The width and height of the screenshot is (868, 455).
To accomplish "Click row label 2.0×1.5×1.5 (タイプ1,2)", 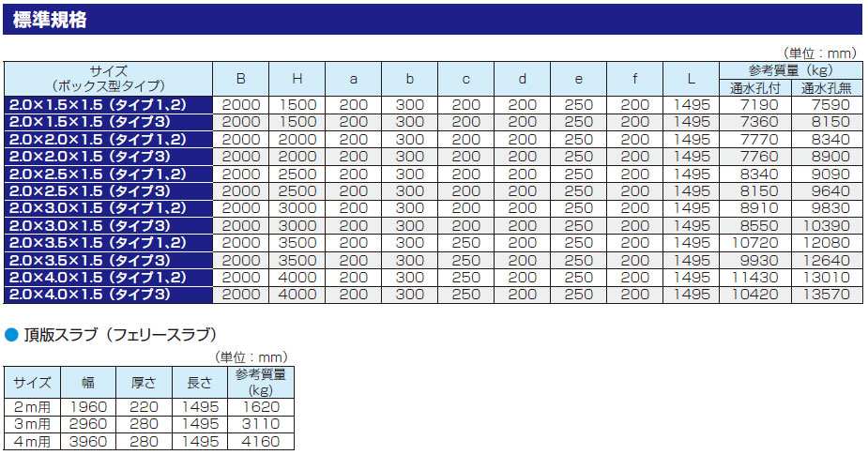I will coord(109,105).
